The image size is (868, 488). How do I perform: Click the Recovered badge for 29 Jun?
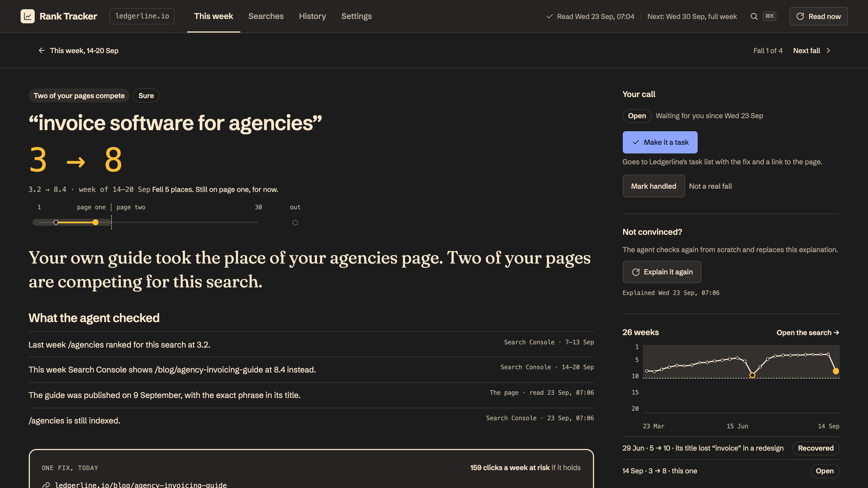pyautogui.click(x=816, y=448)
